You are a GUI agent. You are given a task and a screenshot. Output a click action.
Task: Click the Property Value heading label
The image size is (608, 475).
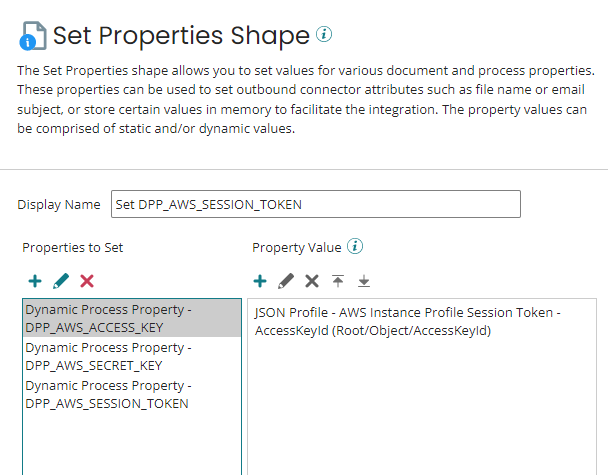pos(297,247)
